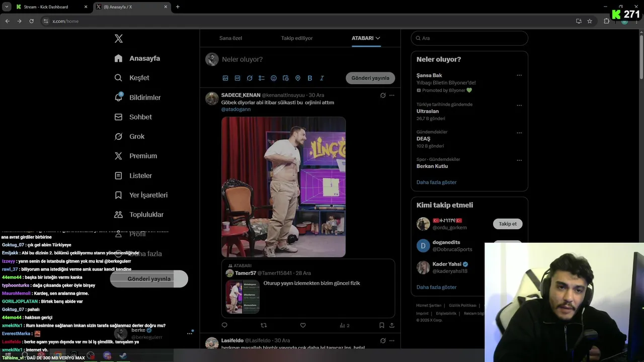
Task: Open more options for Berkan Kutlu trend
Action: tap(519, 160)
